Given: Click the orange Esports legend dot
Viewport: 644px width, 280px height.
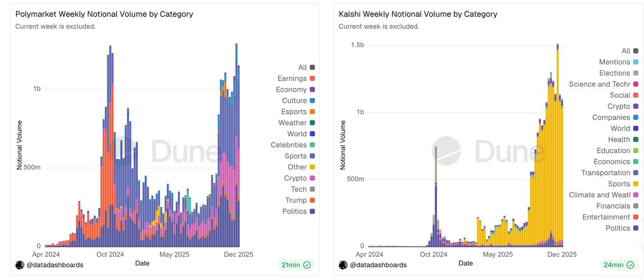Looking at the screenshot, I should click(312, 112).
